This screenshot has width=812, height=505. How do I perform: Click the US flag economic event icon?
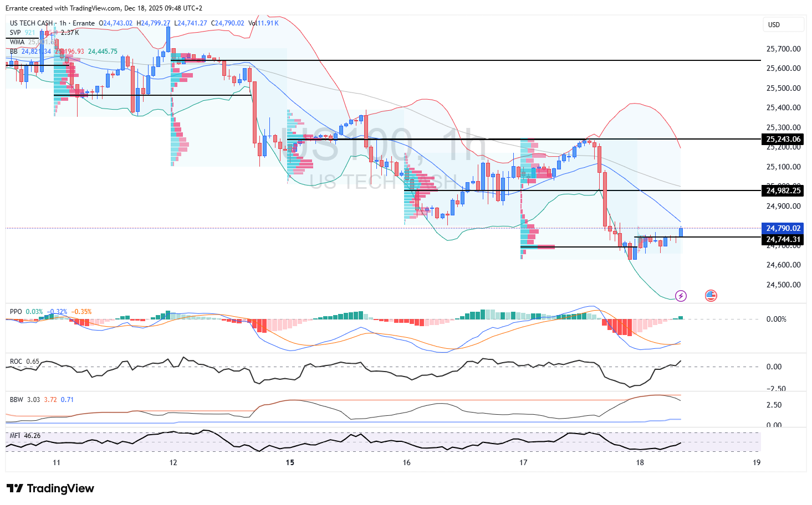coord(711,296)
